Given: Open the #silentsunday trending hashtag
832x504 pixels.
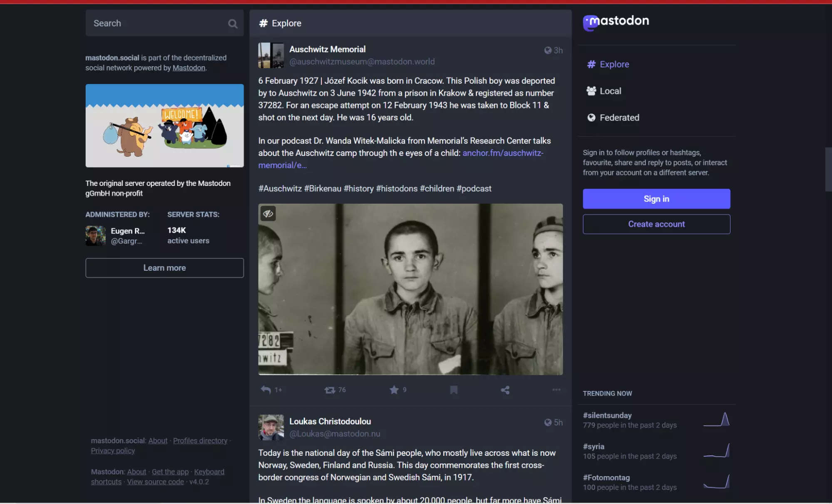Looking at the screenshot, I should pos(607,415).
